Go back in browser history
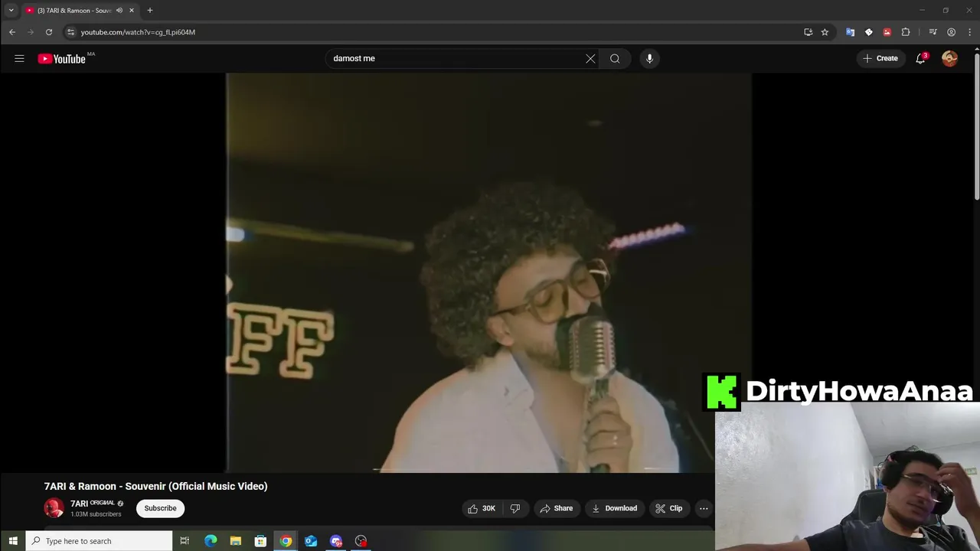Image resolution: width=980 pixels, height=551 pixels. (12, 32)
